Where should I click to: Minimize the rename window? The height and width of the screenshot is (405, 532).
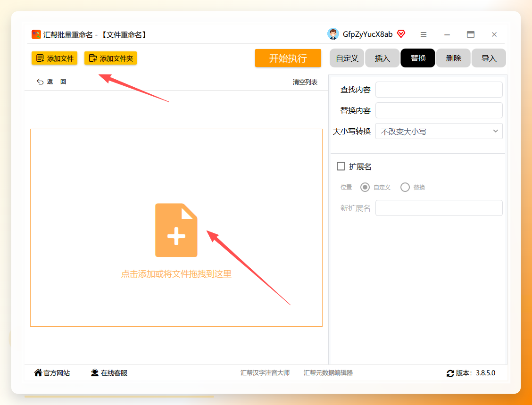click(x=447, y=34)
